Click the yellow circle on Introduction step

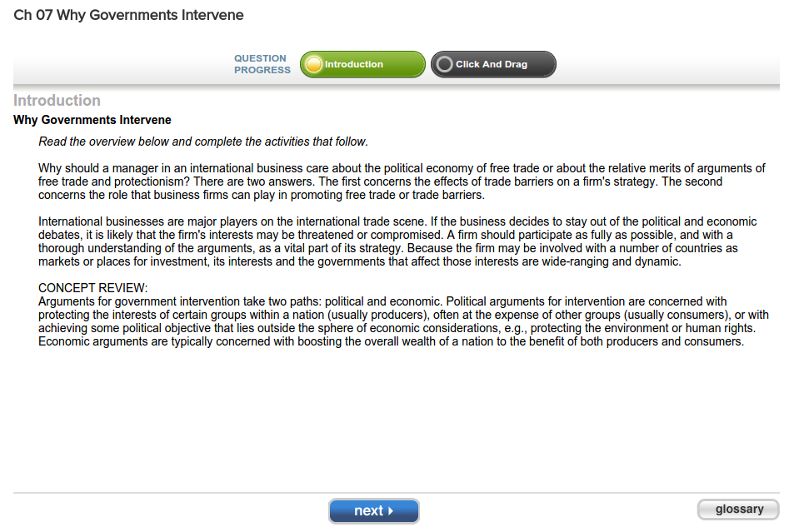tap(313, 65)
